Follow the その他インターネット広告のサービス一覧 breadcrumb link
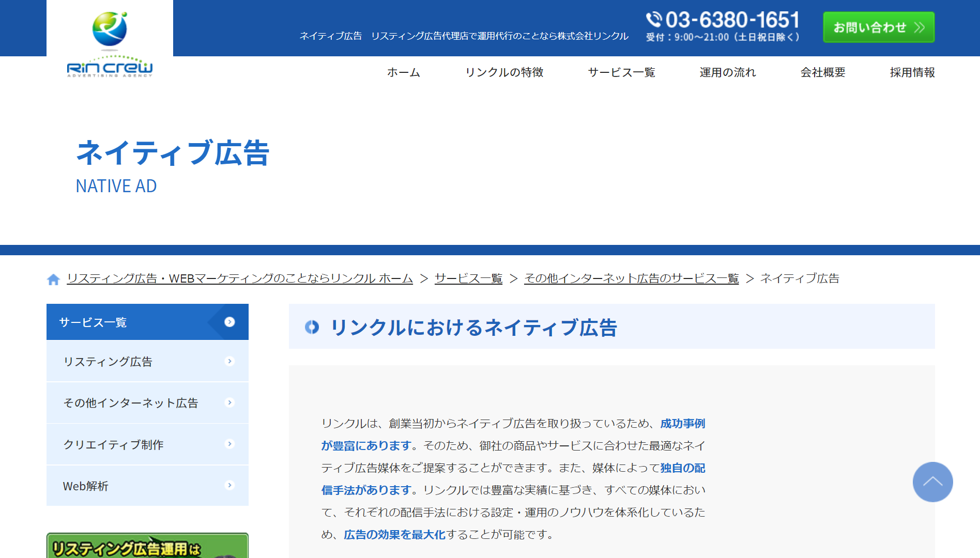The width and height of the screenshot is (980, 558). click(632, 278)
